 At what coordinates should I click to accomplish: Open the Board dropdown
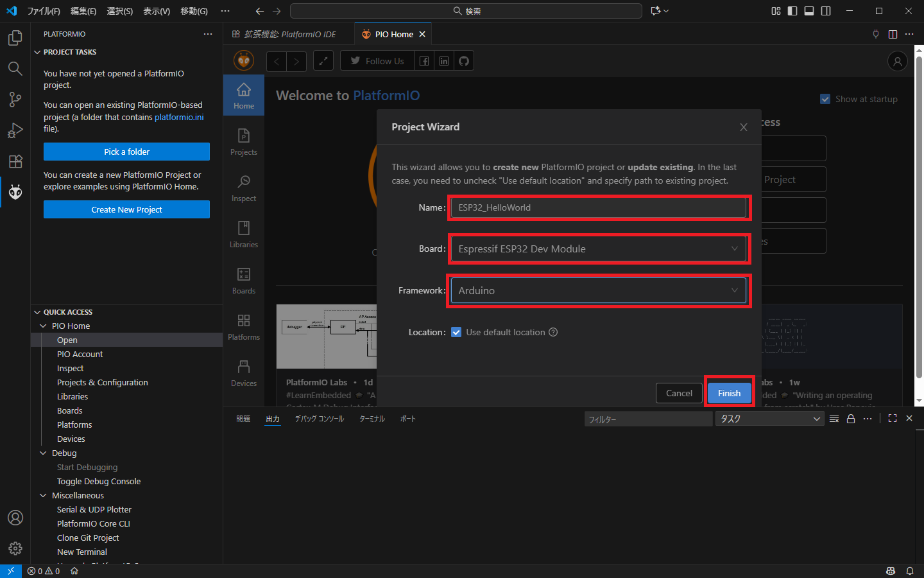pyautogui.click(x=598, y=249)
